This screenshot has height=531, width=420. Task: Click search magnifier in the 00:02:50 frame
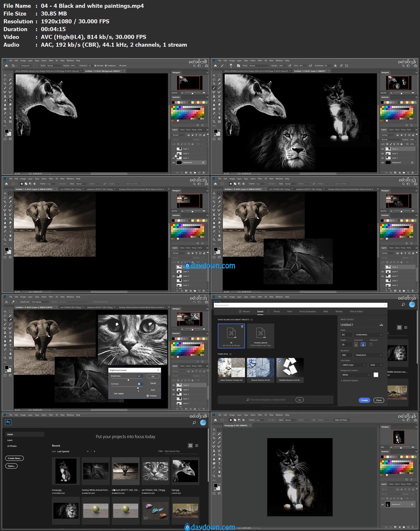(x=403, y=304)
